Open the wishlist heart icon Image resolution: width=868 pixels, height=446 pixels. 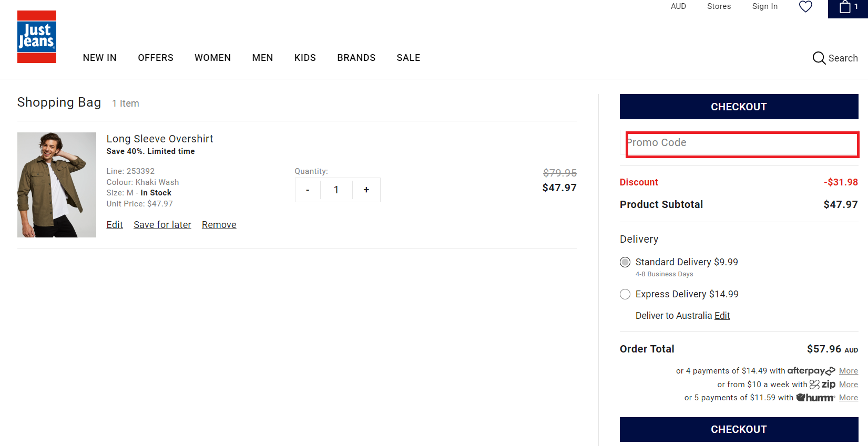point(805,7)
